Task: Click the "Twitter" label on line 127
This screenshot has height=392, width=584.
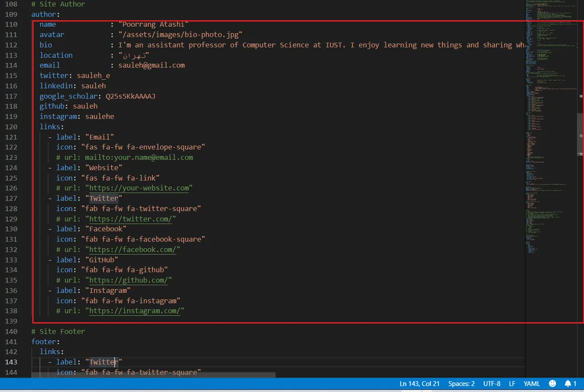Action: (x=104, y=198)
